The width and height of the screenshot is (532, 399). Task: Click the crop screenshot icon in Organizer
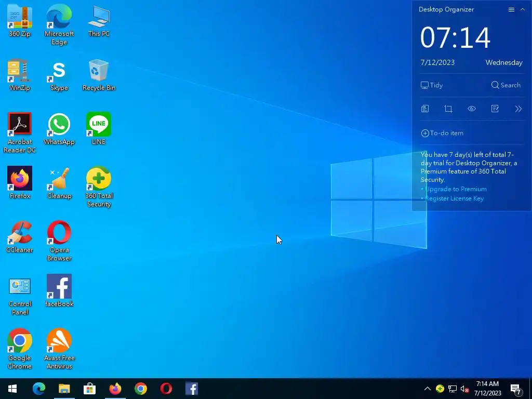pyautogui.click(x=448, y=109)
